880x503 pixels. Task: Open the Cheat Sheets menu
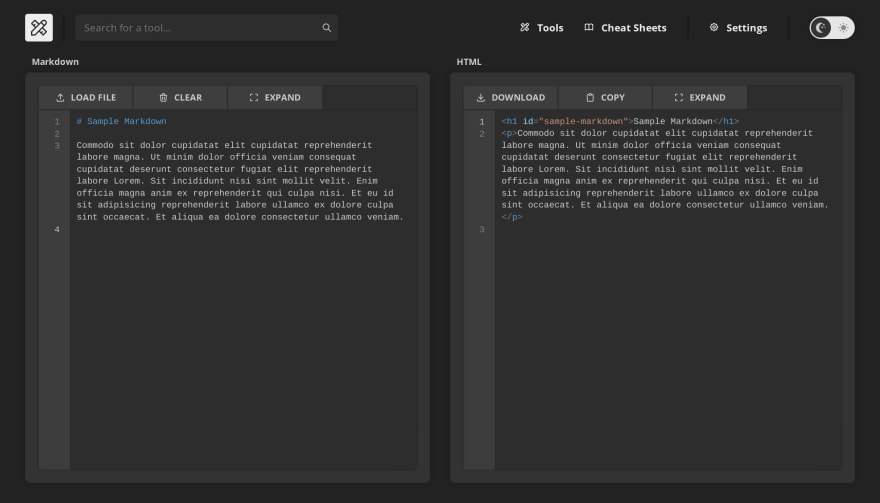[x=625, y=28]
